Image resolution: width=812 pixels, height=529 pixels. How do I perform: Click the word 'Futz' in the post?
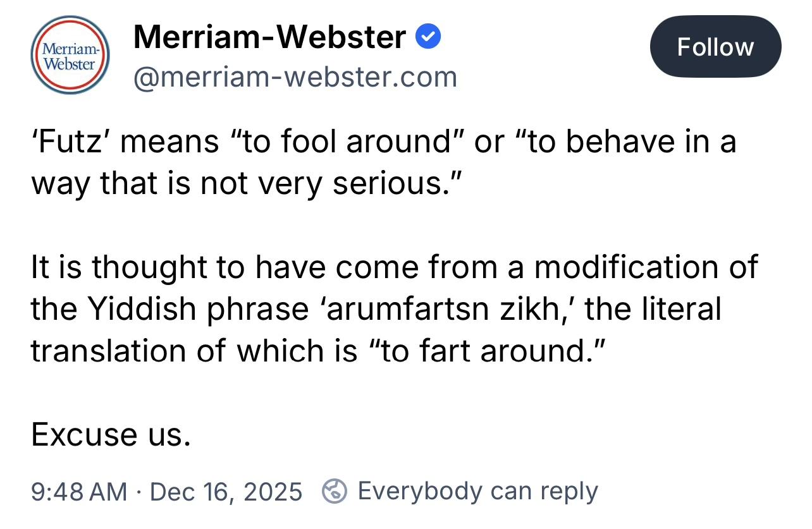67,142
